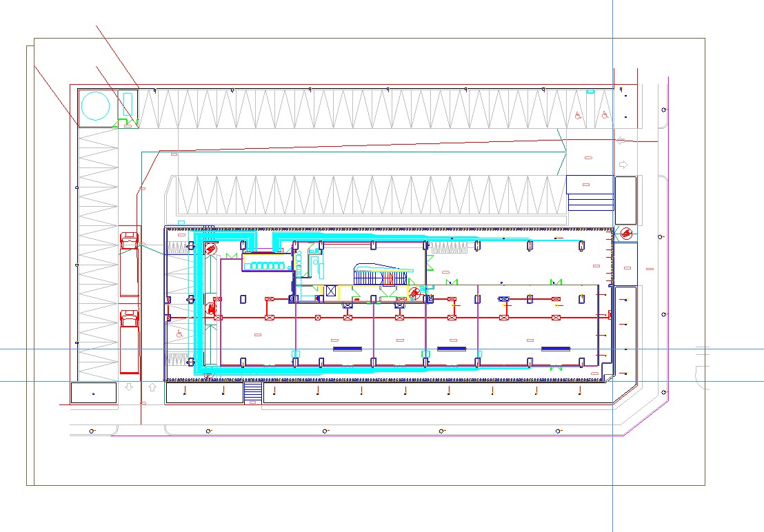Click the left-pointing arrow at the right entrance
The image size is (764, 532).
tap(621, 141)
